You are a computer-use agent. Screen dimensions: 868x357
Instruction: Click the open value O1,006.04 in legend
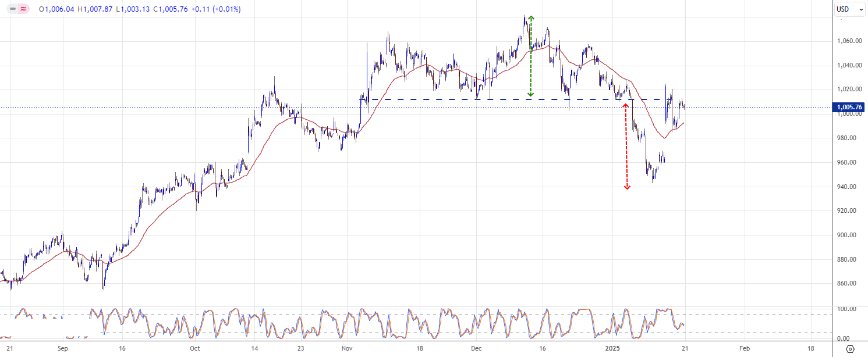tap(56, 9)
